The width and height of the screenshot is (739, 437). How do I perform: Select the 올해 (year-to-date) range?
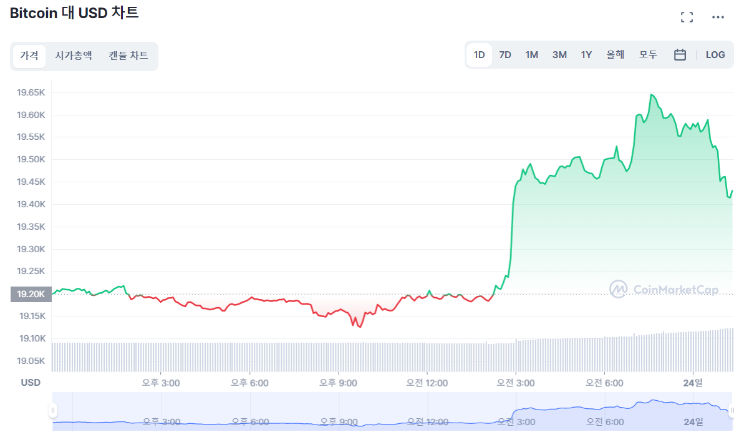tap(615, 55)
